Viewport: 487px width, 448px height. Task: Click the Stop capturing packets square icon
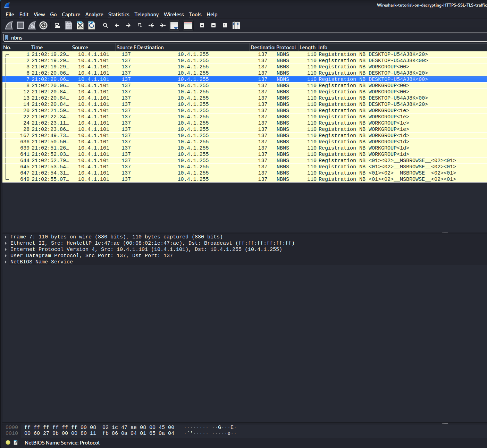pos(20,25)
